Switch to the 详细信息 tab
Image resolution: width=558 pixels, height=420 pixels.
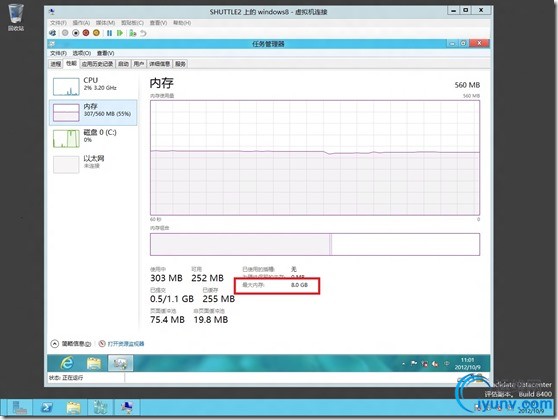[159, 64]
